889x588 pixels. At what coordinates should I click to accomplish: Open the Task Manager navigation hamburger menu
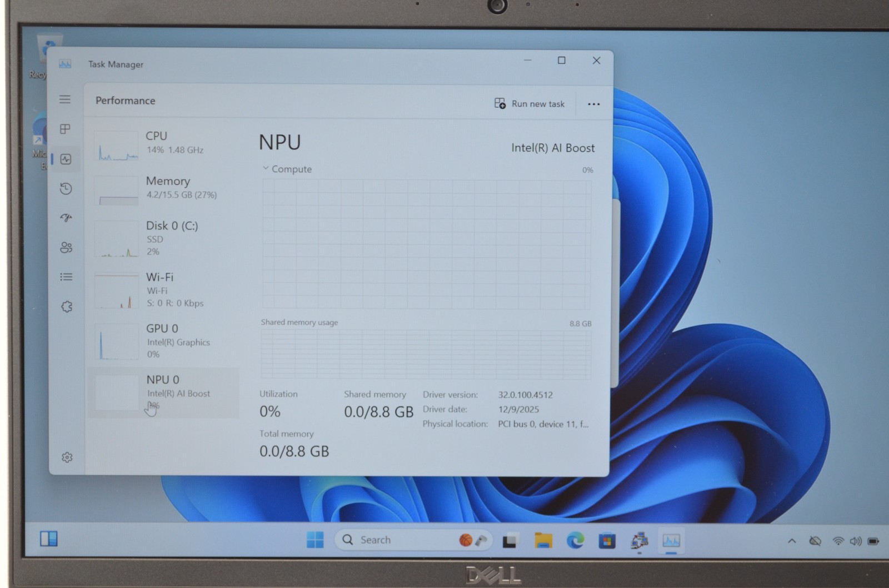point(65,99)
